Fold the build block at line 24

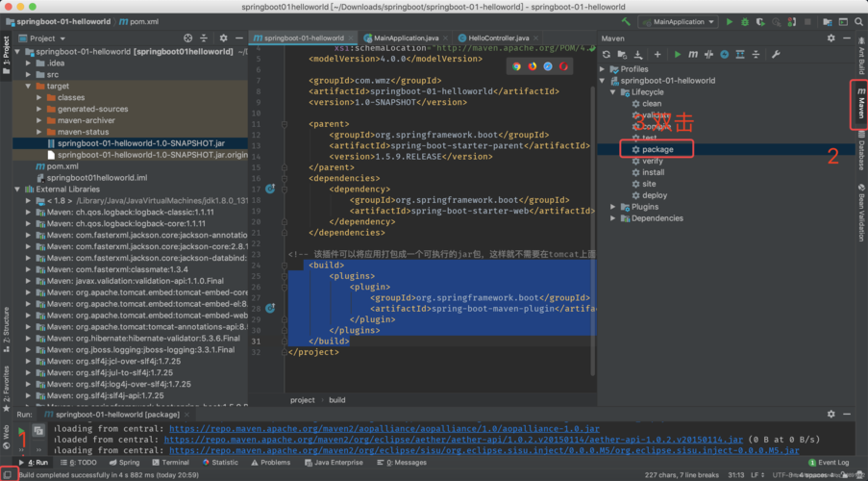(x=285, y=266)
